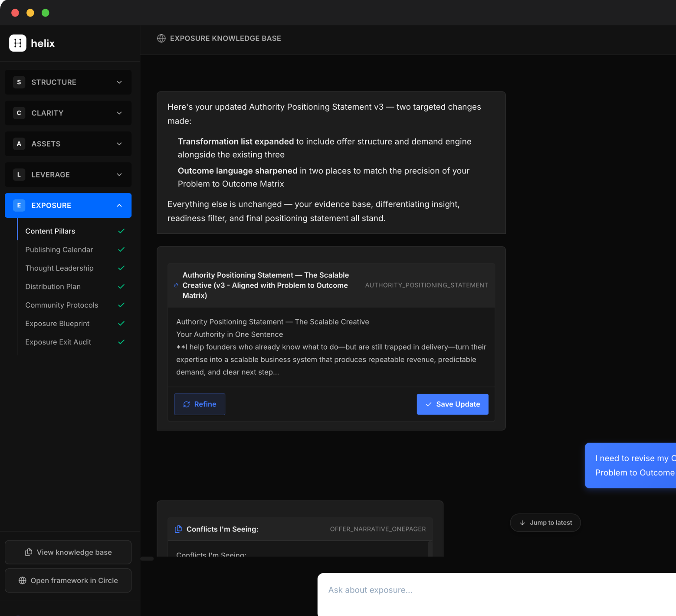Click the Conflicts I'm Seeing card header
Image resolution: width=676 pixels, height=616 pixels.
[300, 529]
